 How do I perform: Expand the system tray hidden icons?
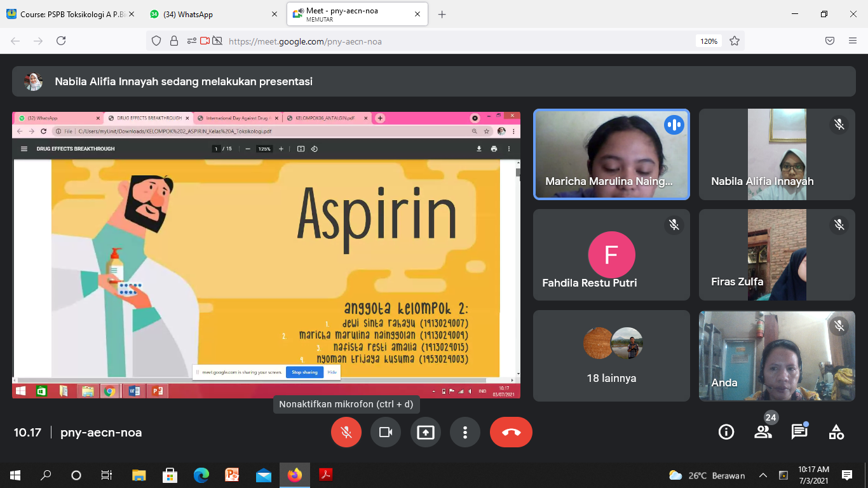763,475
